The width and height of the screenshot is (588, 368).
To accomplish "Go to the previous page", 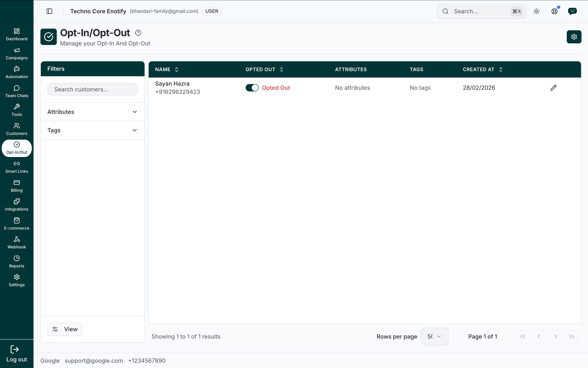I will (x=539, y=336).
